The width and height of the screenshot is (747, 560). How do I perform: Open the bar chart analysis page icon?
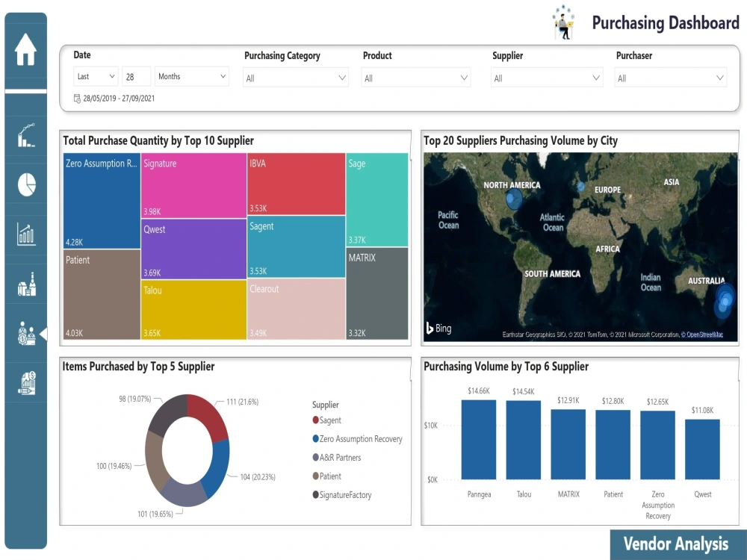tap(25, 234)
